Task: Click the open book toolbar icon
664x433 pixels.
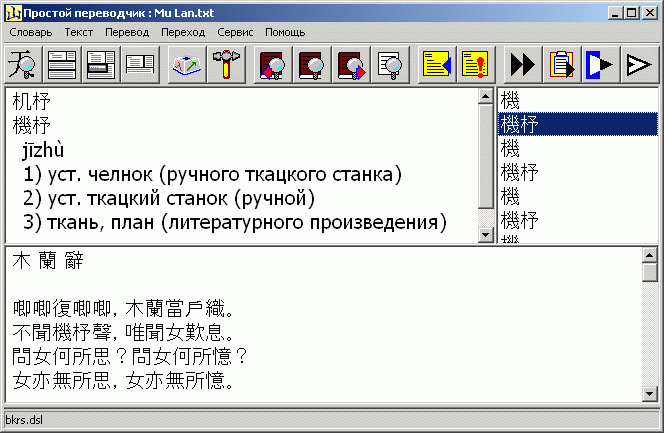Action: coord(140,66)
